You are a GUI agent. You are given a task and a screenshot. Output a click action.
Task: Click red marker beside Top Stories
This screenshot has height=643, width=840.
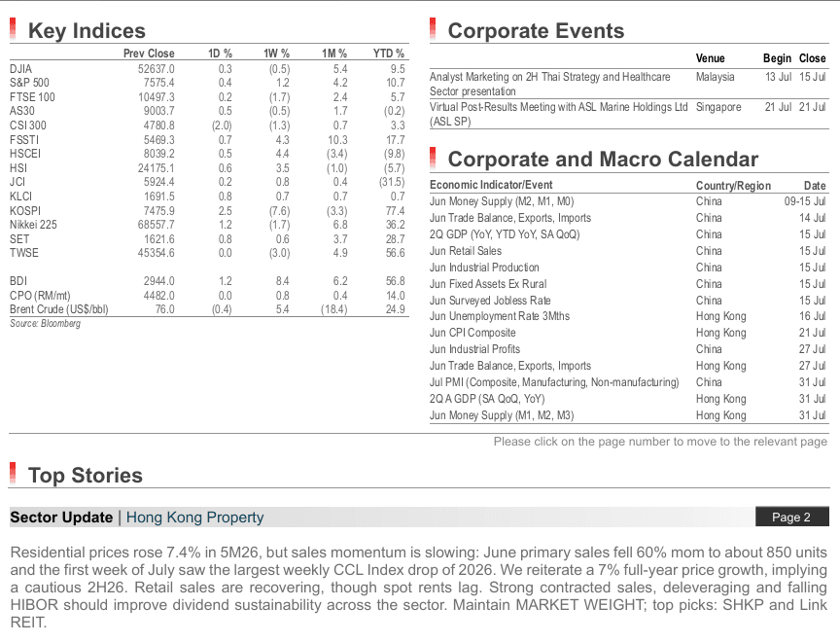pyautogui.click(x=13, y=474)
